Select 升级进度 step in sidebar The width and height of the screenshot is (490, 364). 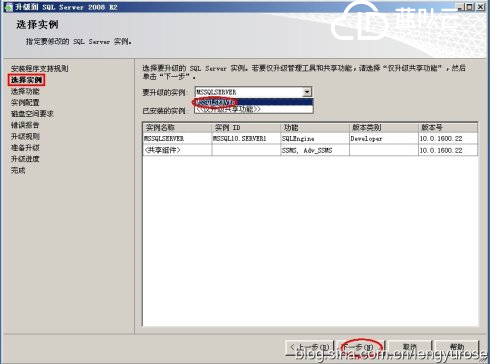pyautogui.click(x=25, y=159)
